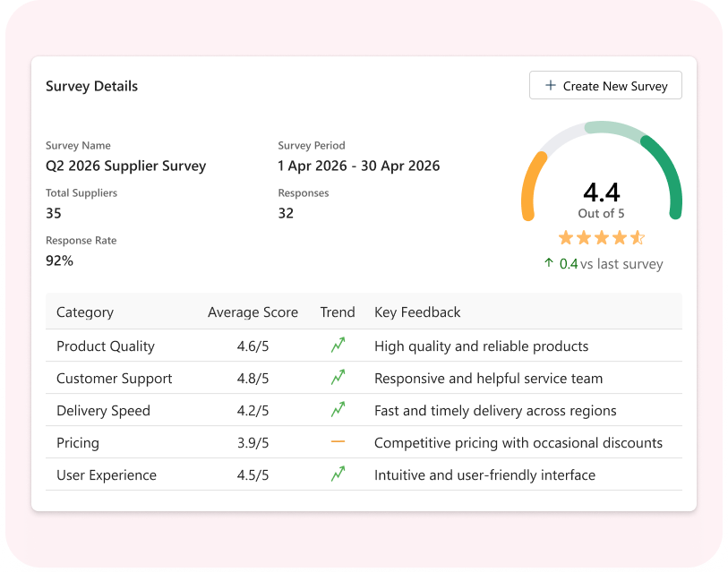Image resolution: width=728 pixels, height=572 pixels.
Task: Click the plus icon in Create New Survey
Action: 550,85
